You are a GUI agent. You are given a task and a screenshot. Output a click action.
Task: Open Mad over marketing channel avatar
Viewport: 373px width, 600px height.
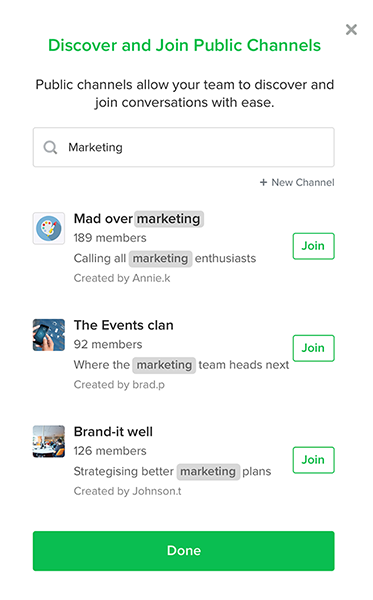(x=49, y=228)
